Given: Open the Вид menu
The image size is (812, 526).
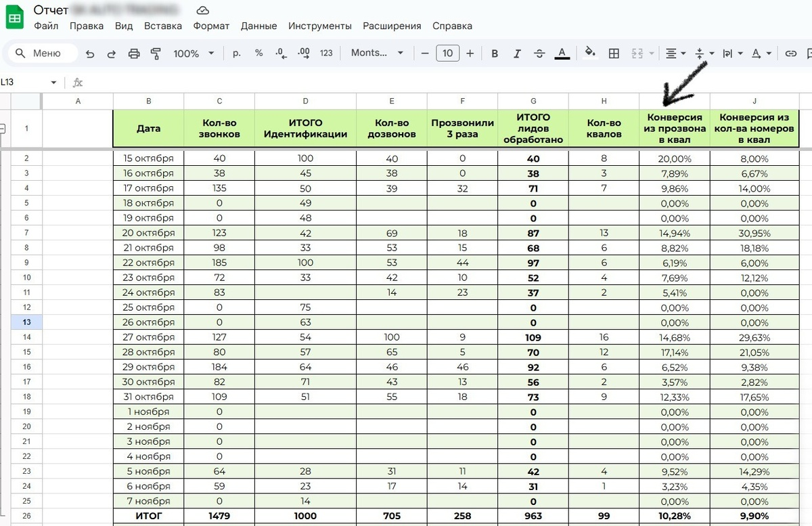Looking at the screenshot, I should point(124,26).
